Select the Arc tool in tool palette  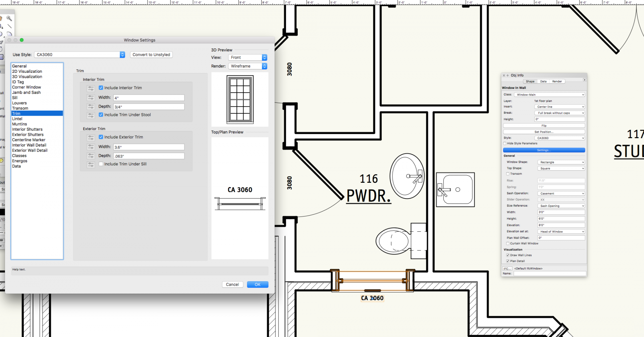coord(9,34)
